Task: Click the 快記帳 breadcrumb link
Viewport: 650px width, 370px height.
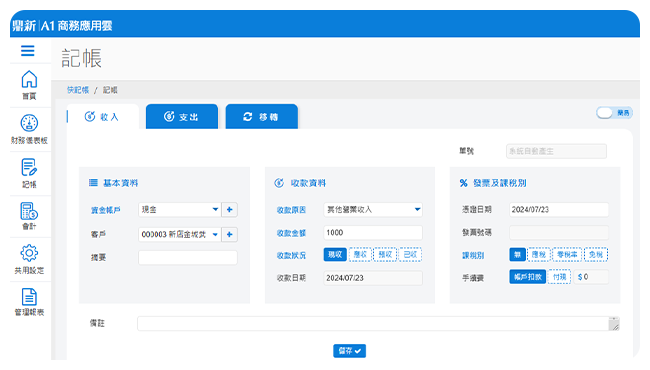Action: pyautogui.click(x=78, y=90)
